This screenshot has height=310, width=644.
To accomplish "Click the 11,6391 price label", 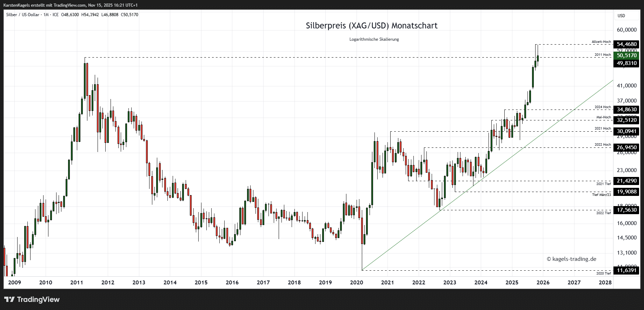I will coord(626,270).
